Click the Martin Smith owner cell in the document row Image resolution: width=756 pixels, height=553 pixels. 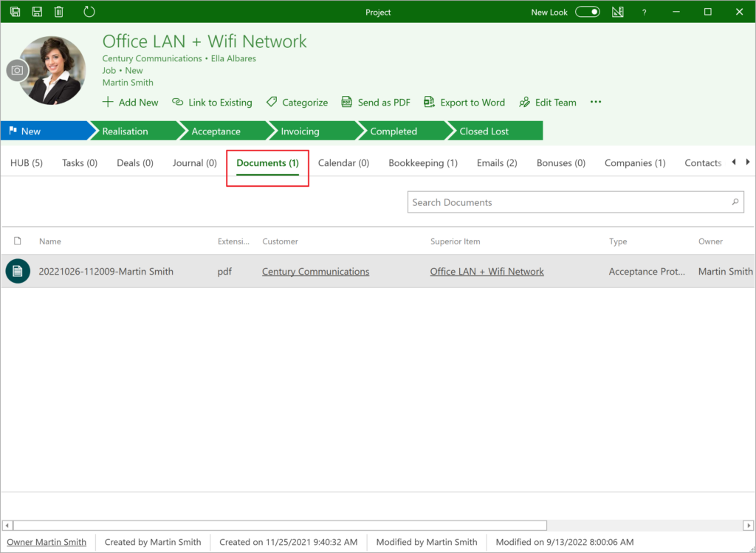pyautogui.click(x=725, y=272)
